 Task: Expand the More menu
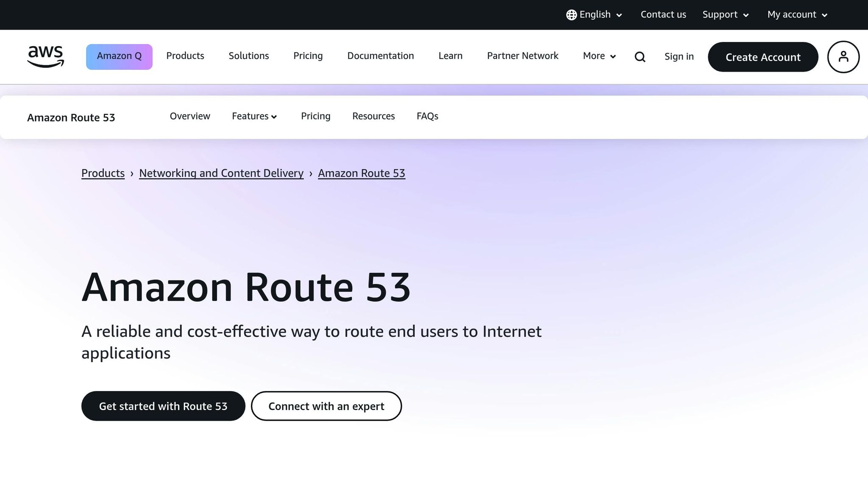599,56
